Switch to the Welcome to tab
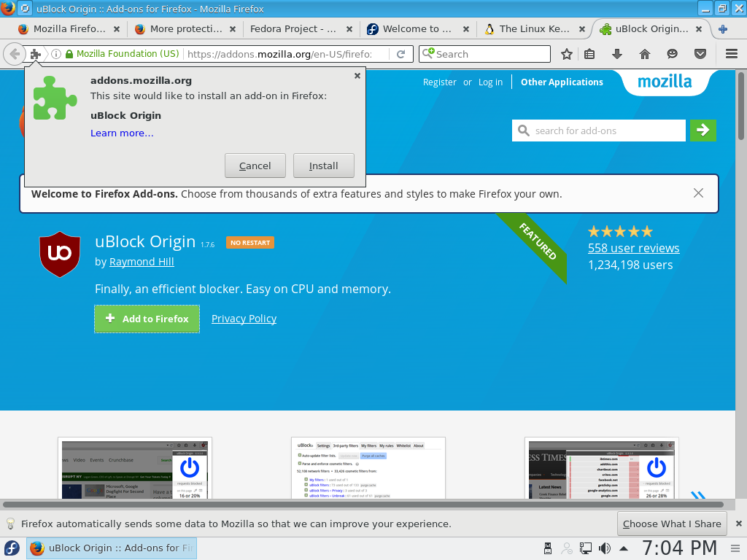The width and height of the screenshot is (747, 560). tap(417, 29)
